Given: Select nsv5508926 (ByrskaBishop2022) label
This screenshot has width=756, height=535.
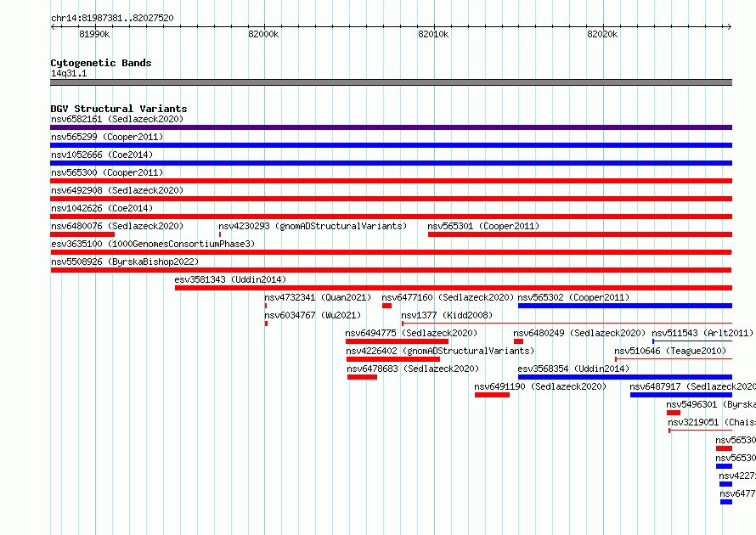Looking at the screenshot, I should coord(125,262).
